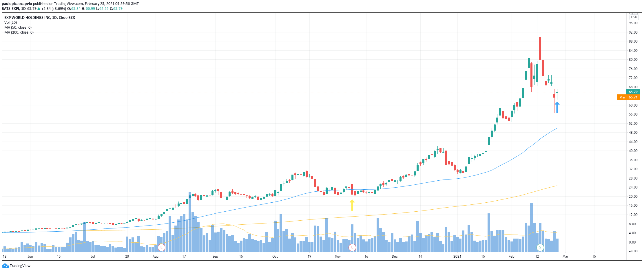Open the USD currency label on price axis
Viewport: 644px width, 271px height.
pos(634,17)
